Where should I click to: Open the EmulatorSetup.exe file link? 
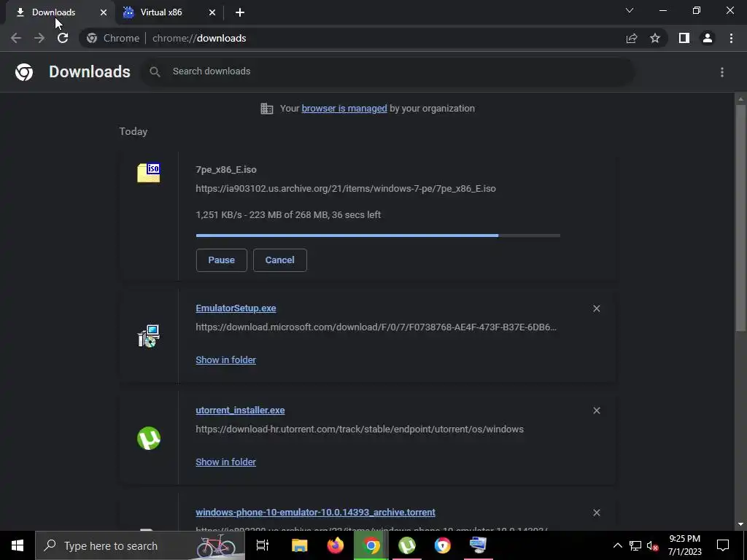pos(236,308)
